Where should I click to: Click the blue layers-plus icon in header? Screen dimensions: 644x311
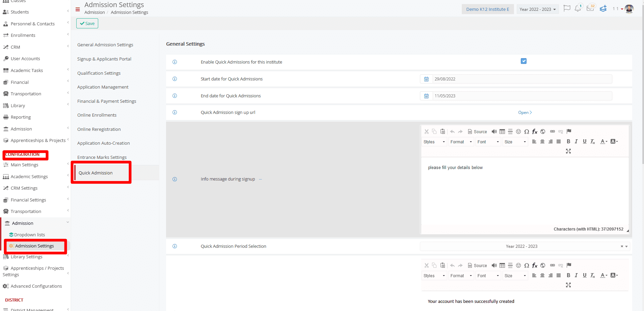pos(603,8)
